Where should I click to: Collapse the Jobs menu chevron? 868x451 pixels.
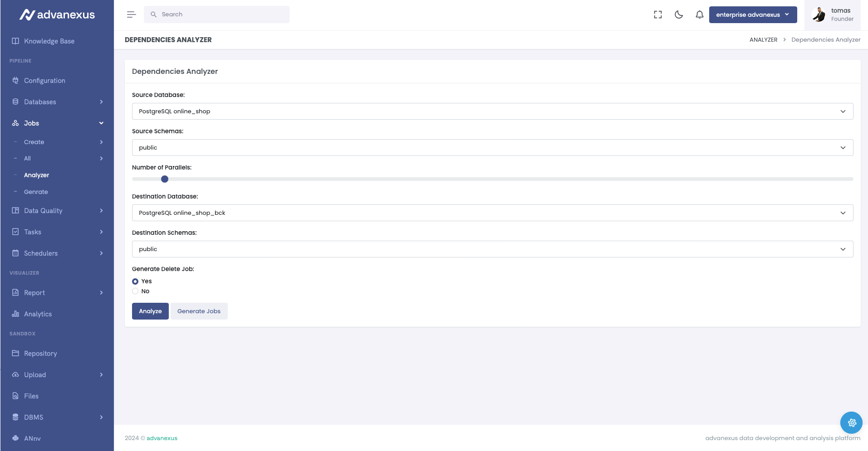[101, 123]
